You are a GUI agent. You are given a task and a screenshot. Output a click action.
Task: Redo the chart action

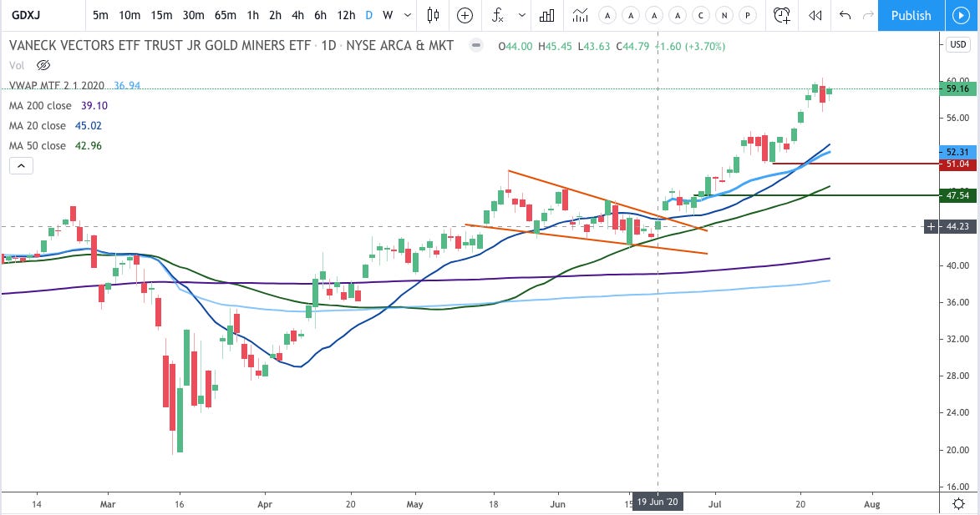coord(867,16)
